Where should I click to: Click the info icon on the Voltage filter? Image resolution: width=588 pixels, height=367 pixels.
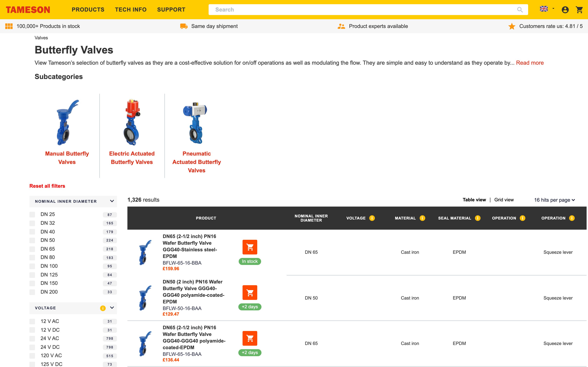point(103,308)
